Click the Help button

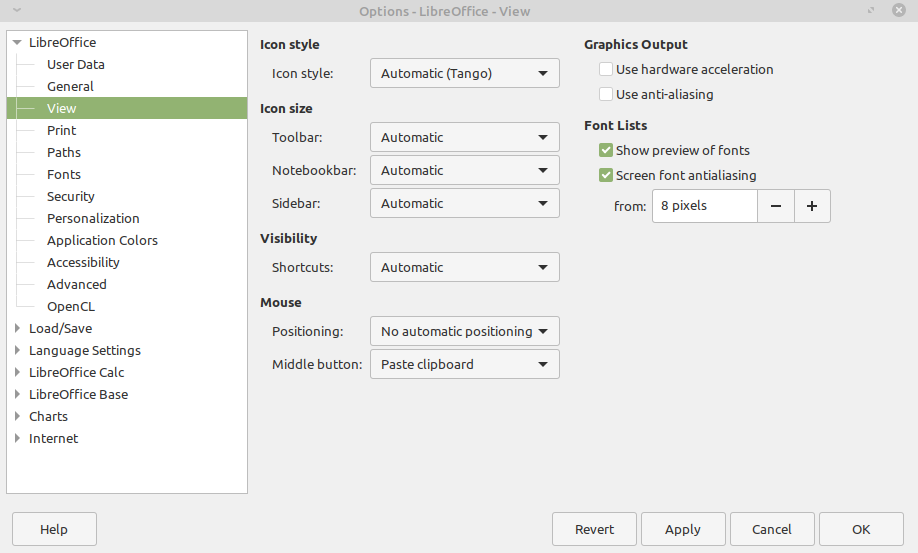click(54, 529)
